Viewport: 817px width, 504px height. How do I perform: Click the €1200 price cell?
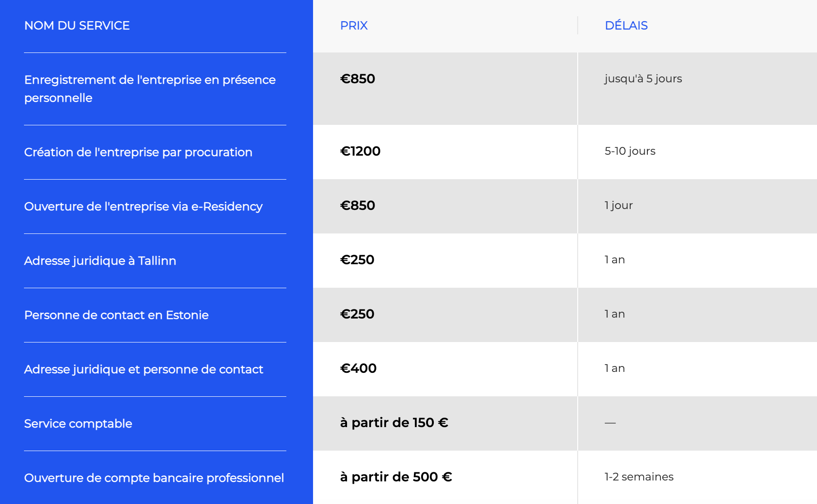tap(360, 151)
